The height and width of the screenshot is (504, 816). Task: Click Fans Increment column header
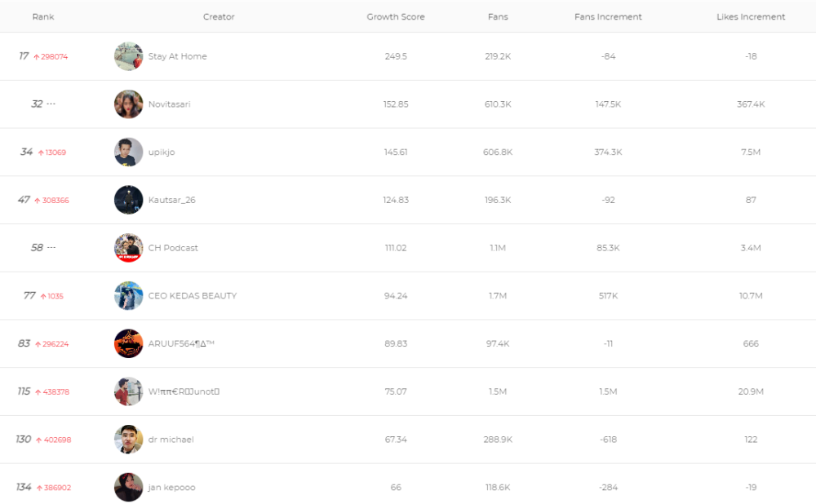click(608, 16)
